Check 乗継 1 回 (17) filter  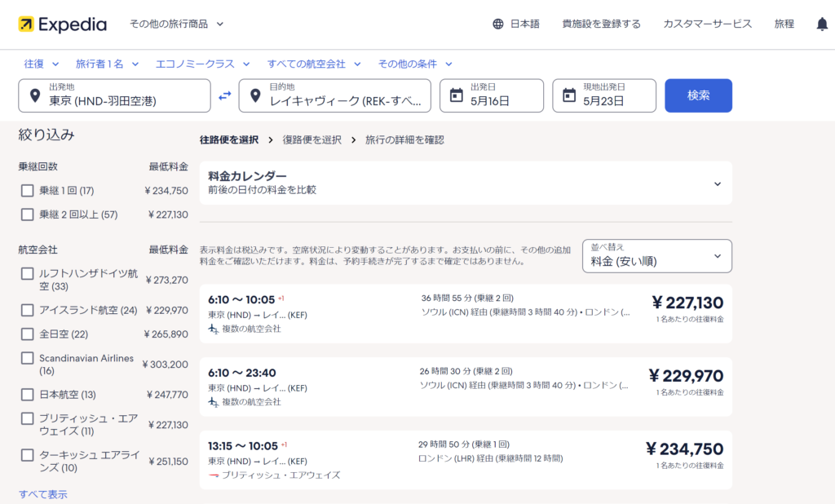click(x=27, y=190)
